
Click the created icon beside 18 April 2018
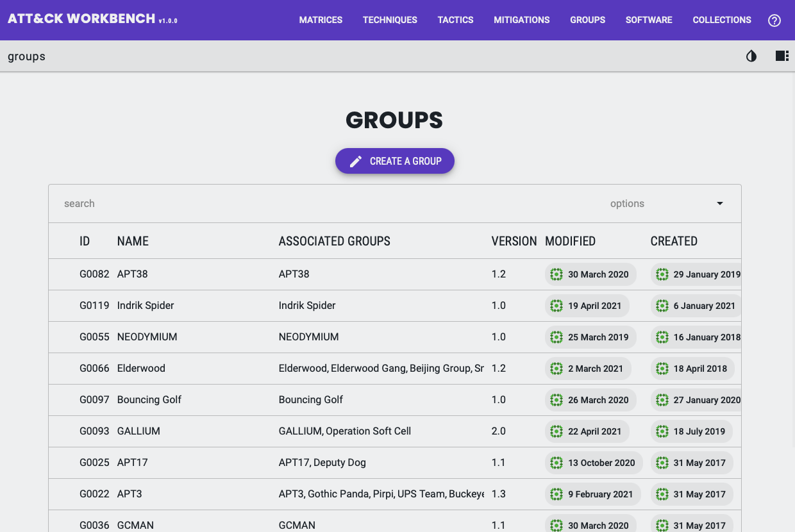(662, 369)
